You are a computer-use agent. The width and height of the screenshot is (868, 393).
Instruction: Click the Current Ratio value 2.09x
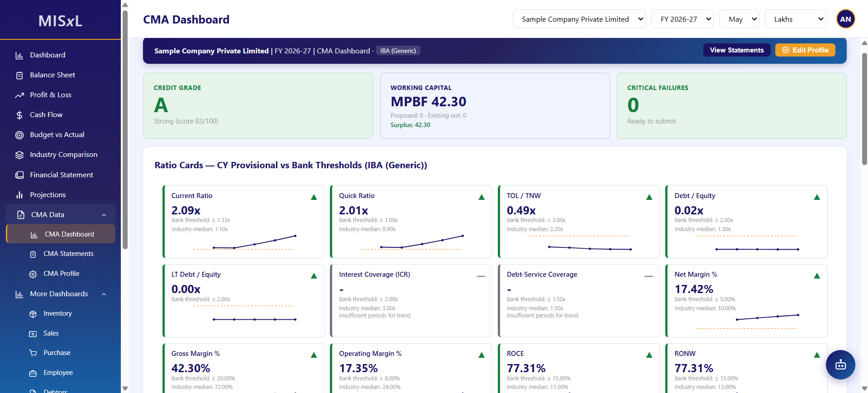point(186,210)
